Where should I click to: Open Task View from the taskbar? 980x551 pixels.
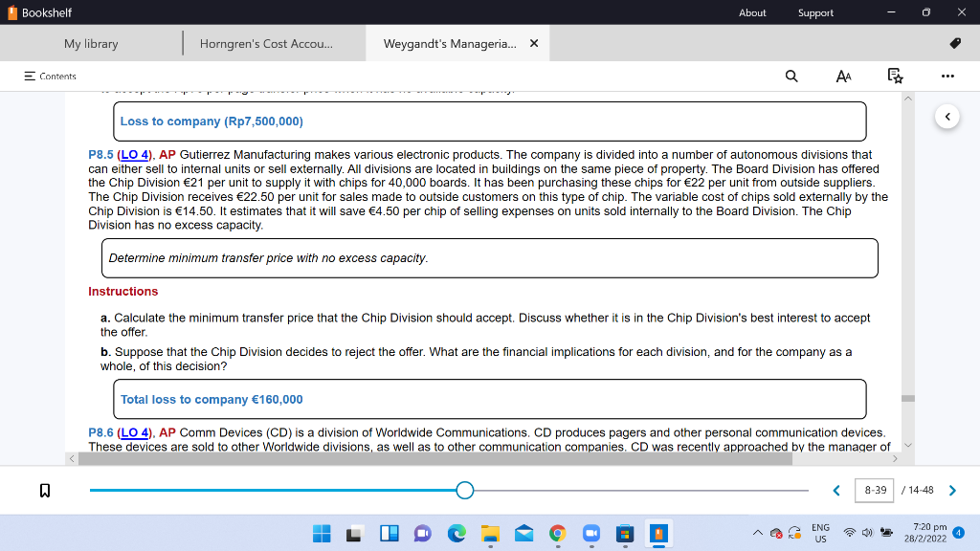[x=354, y=533]
